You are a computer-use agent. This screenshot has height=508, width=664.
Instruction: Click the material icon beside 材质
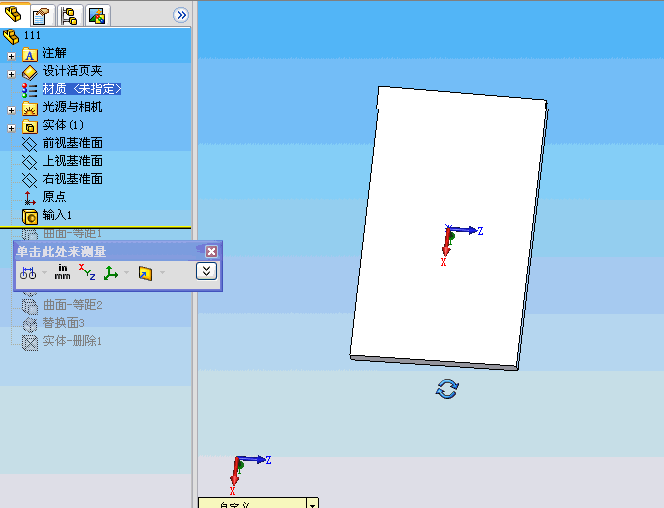[x=30, y=90]
